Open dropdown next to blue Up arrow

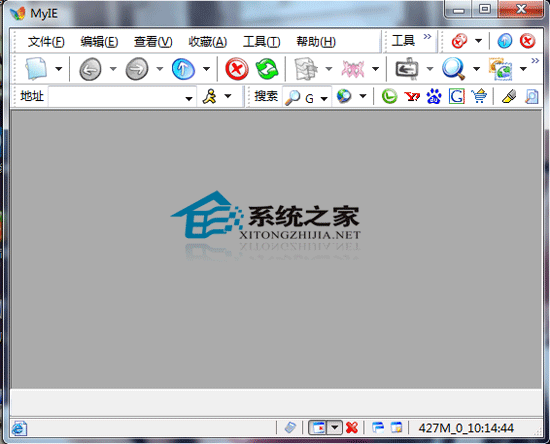pos(206,69)
